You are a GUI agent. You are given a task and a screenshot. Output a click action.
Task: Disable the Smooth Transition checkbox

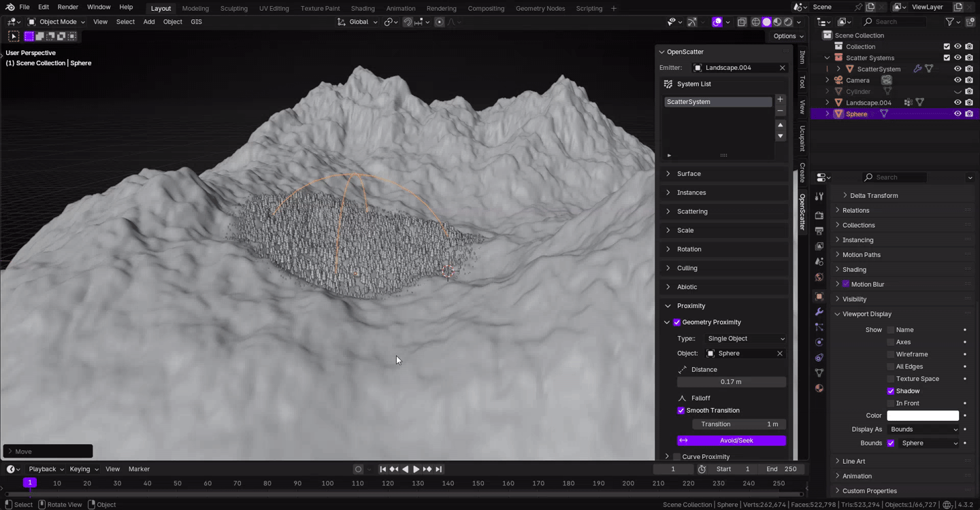click(x=681, y=411)
